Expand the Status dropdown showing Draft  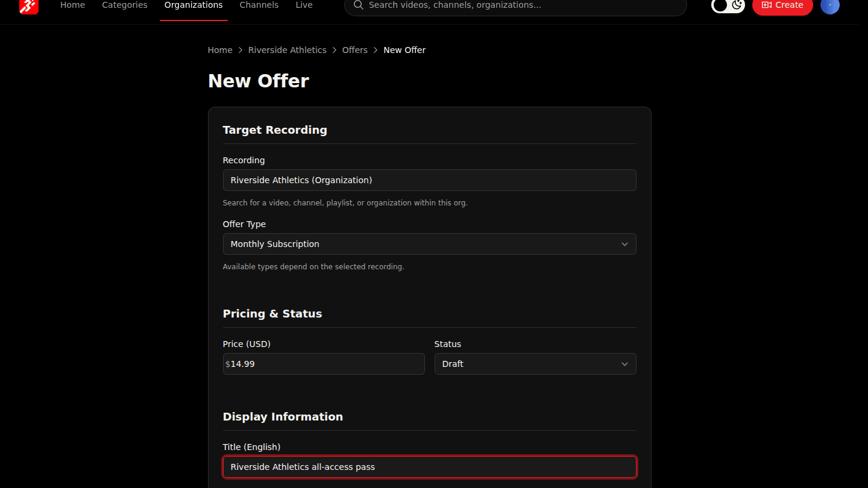pos(535,364)
